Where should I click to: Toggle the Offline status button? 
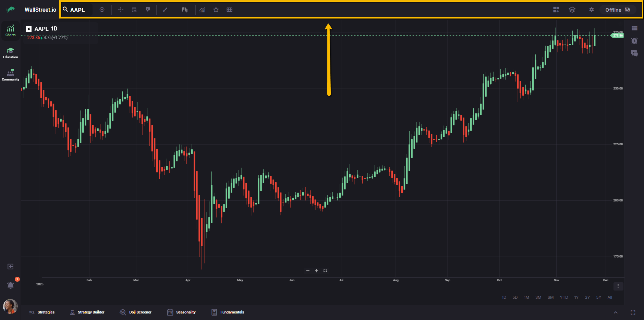pyautogui.click(x=618, y=10)
